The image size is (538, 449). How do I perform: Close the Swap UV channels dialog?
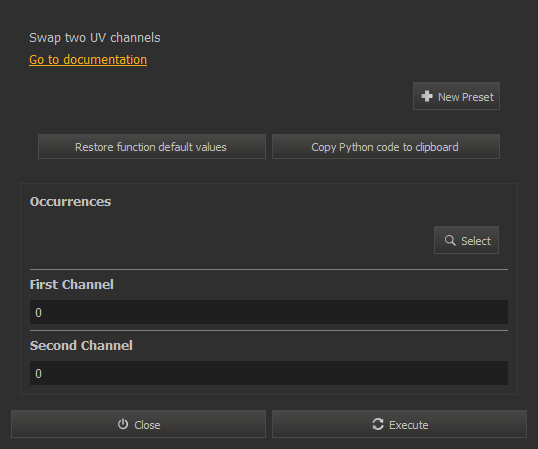(138, 424)
